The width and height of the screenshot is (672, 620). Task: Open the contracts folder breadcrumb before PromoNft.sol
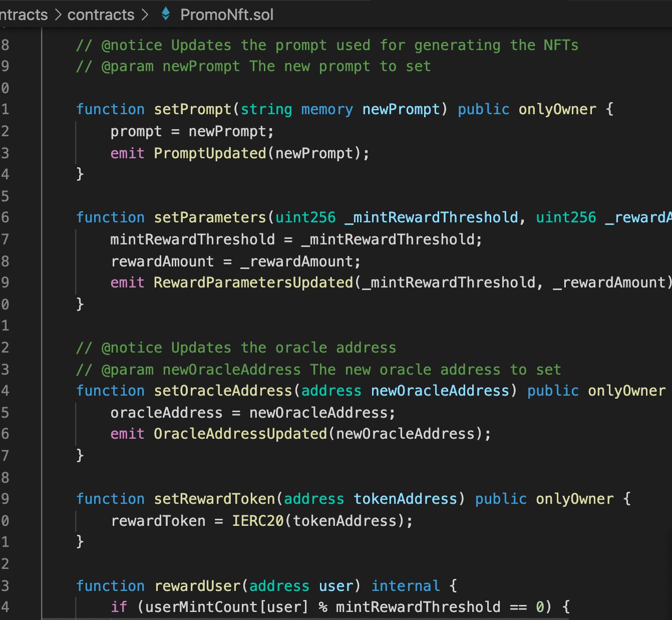[101, 15]
